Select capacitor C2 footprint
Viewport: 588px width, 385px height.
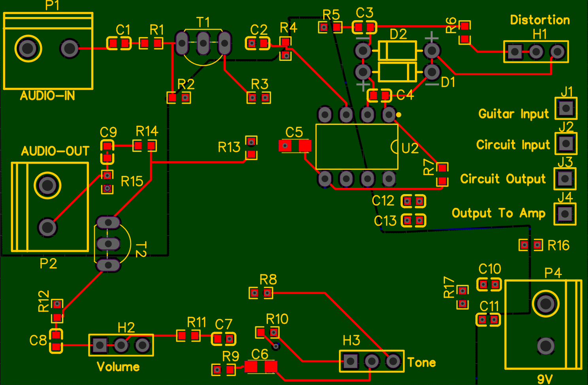tap(258, 43)
